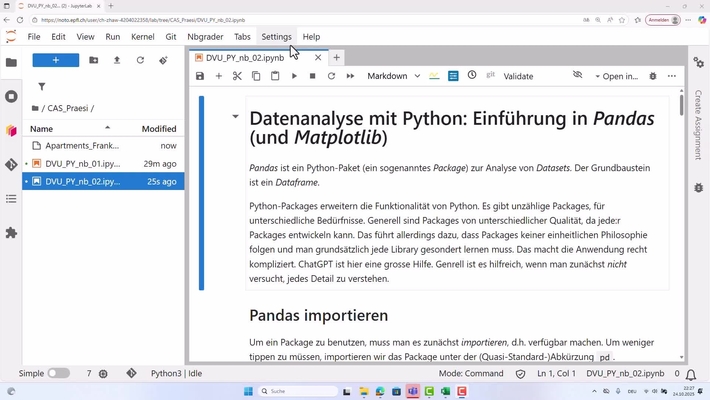Open the Kernel menu

143,37
